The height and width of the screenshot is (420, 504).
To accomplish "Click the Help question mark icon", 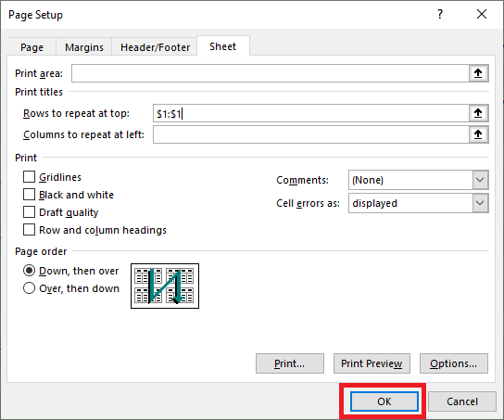I will tap(440, 14).
